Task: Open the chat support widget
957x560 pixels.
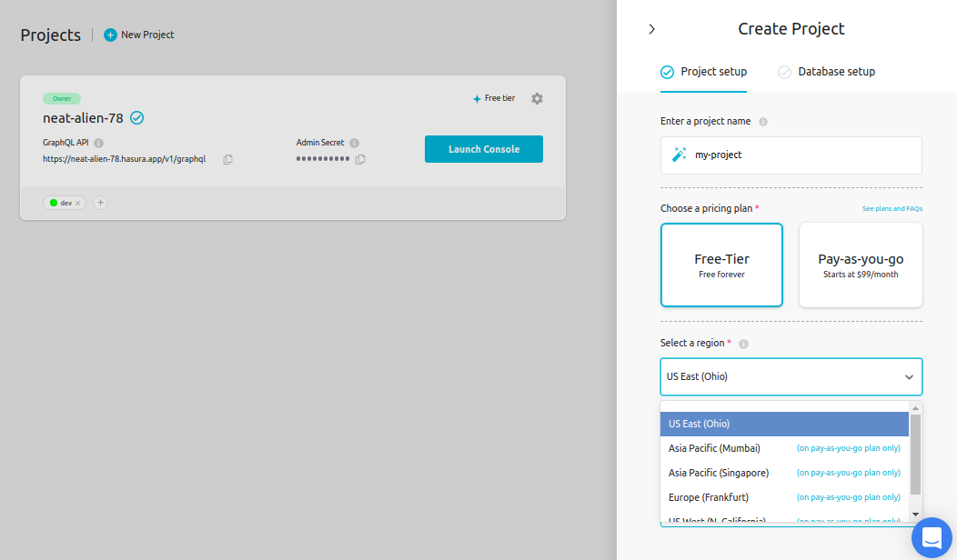Action: (x=932, y=538)
